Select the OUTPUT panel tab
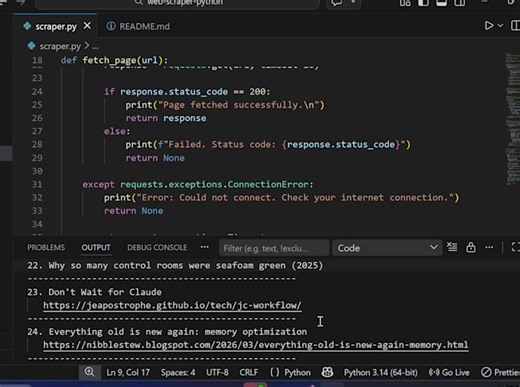The height and width of the screenshot is (387, 520). pyautogui.click(x=96, y=248)
